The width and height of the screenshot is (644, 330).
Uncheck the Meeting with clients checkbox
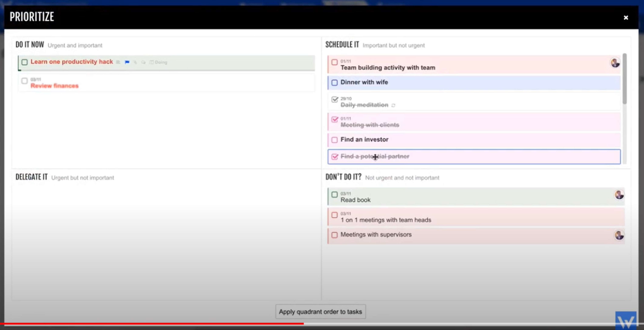(x=334, y=120)
